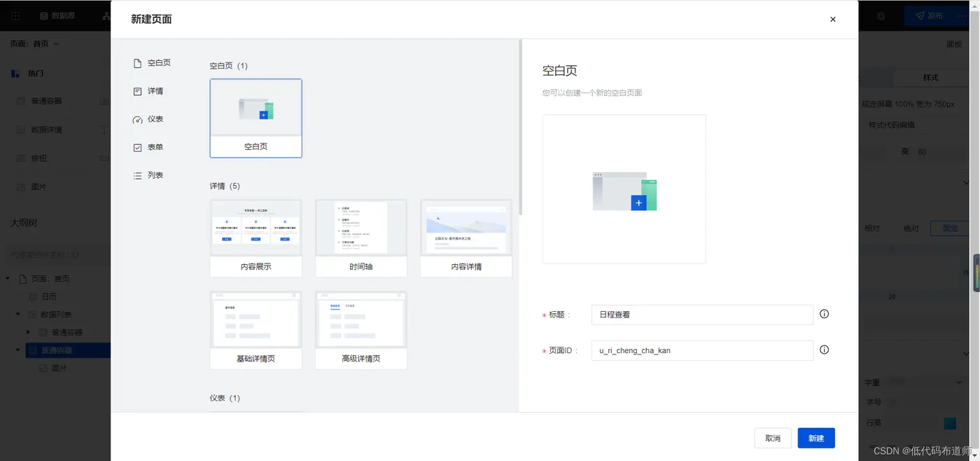Screen dimensions: 980x461
Task: Open the 详情 template category
Action: pyautogui.click(x=148, y=91)
